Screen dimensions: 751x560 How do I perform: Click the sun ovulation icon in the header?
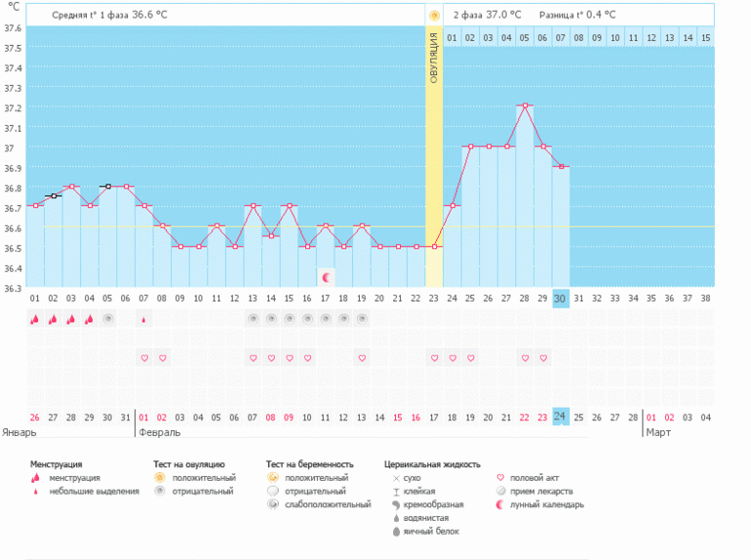(x=434, y=15)
